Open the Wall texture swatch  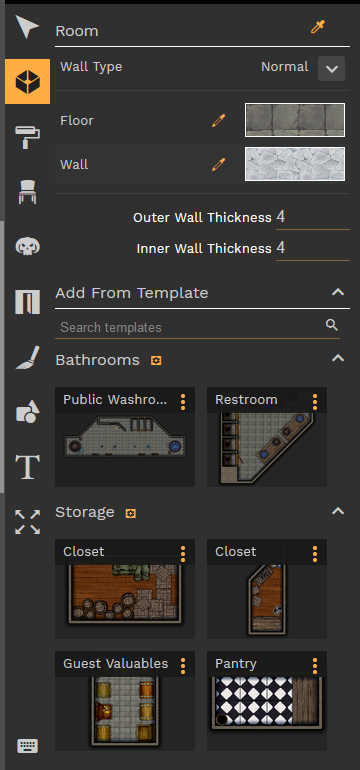point(295,164)
